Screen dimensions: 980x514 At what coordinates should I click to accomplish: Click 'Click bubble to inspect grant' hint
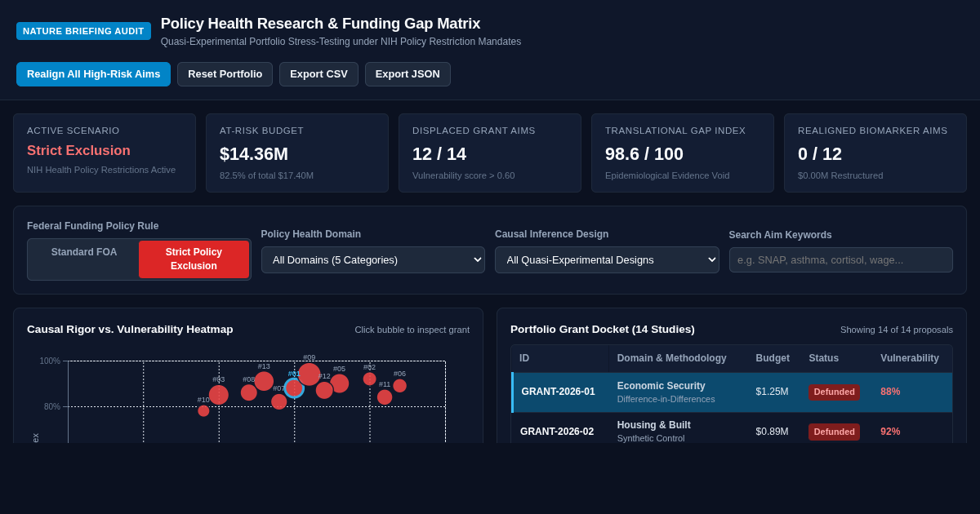[x=412, y=330]
